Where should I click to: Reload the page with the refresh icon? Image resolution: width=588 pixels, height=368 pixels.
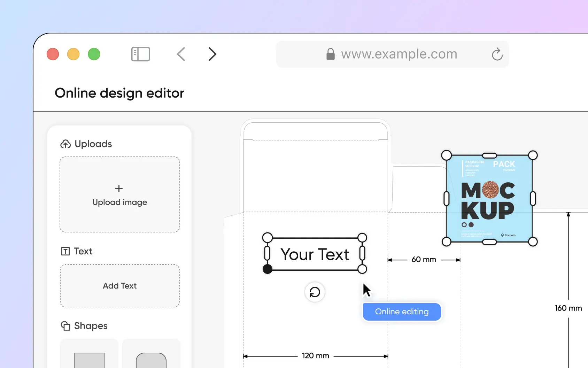[x=497, y=54]
